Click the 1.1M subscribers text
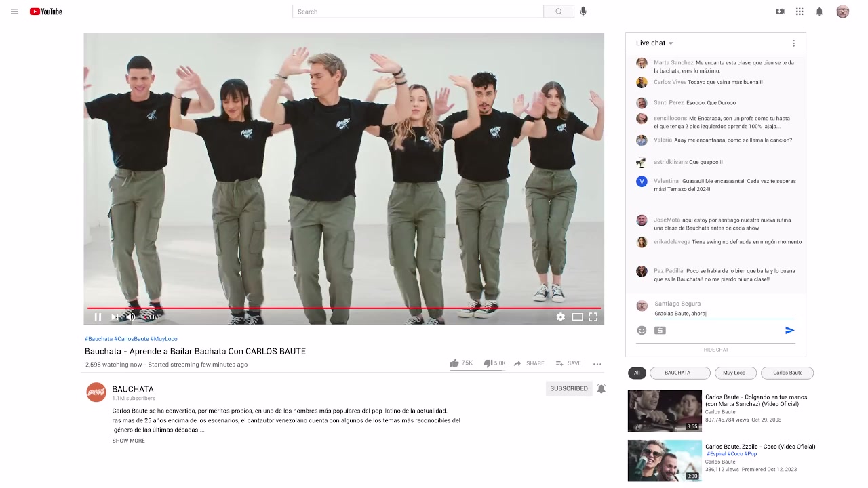 [134, 399]
